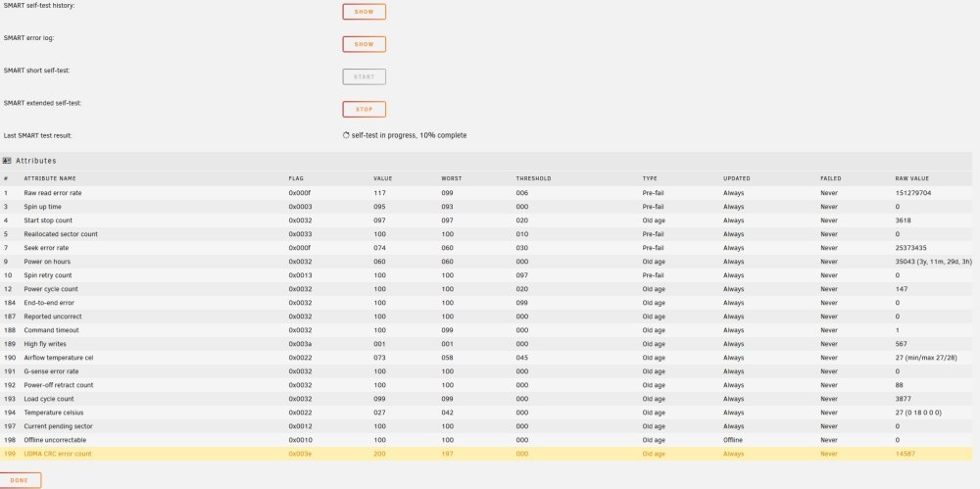980x489 pixels.
Task: Click raw value '35043 (3y, 11m, 29d, 3h)'
Action: point(933,262)
